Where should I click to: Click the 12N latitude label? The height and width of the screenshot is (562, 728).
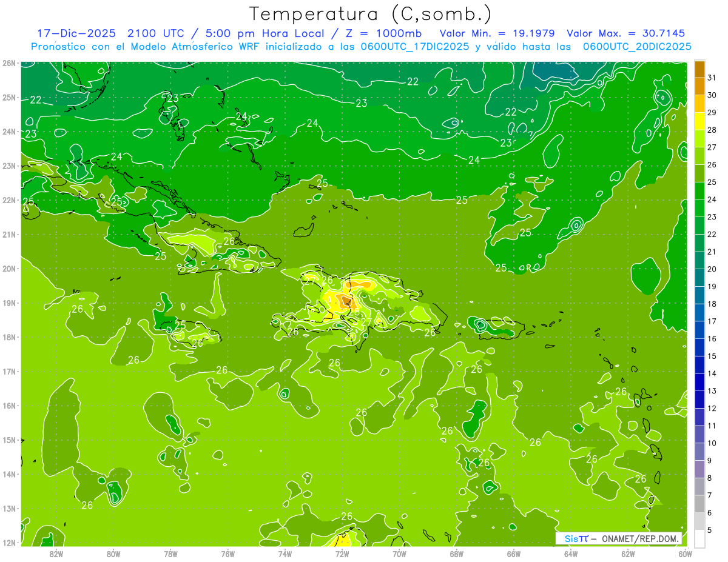point(8,543)
